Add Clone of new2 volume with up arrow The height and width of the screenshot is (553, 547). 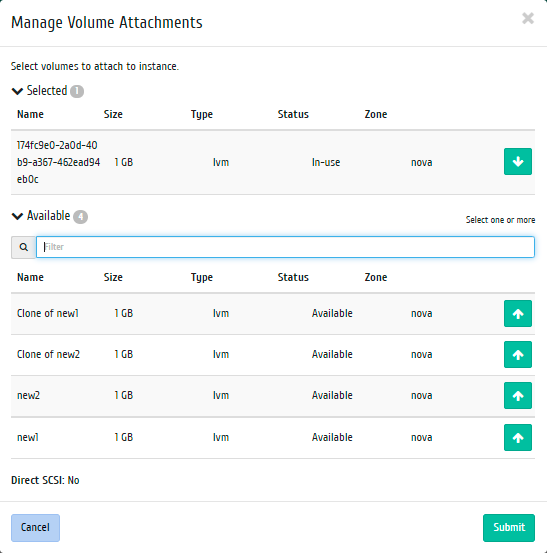tap(517, 354)
